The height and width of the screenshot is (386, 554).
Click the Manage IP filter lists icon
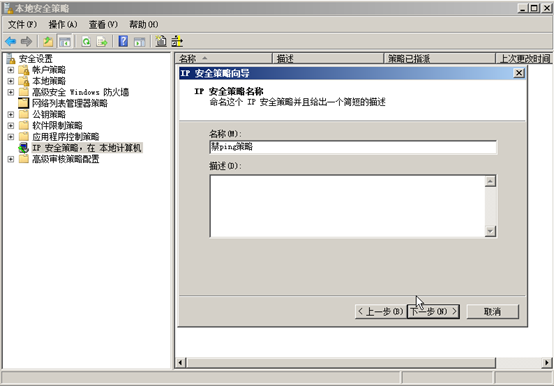point(177,41)
